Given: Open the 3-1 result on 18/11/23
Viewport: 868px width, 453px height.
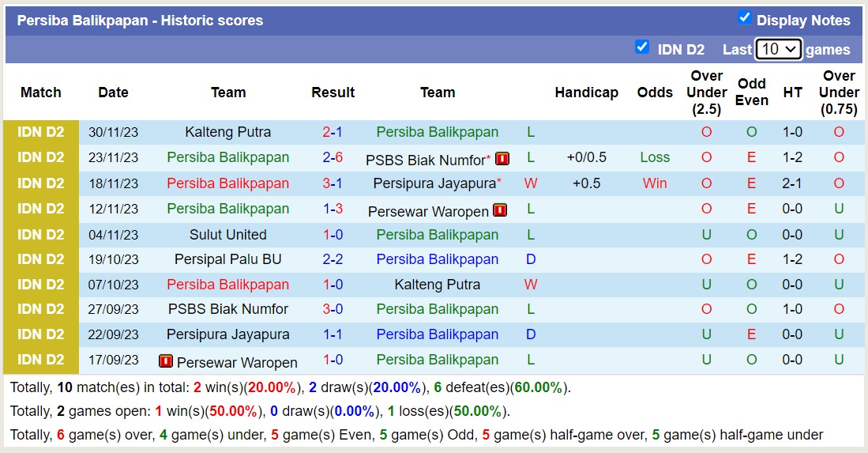Looking at the screenshot, I should click(333, 183).
